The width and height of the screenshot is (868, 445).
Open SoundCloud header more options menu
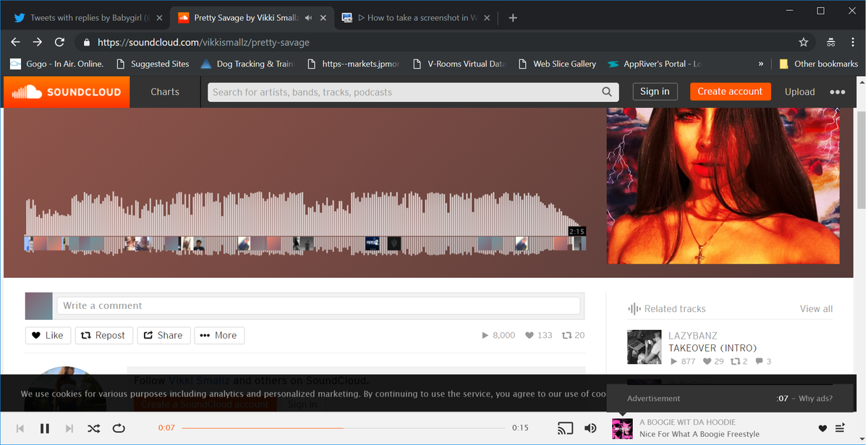838,92
